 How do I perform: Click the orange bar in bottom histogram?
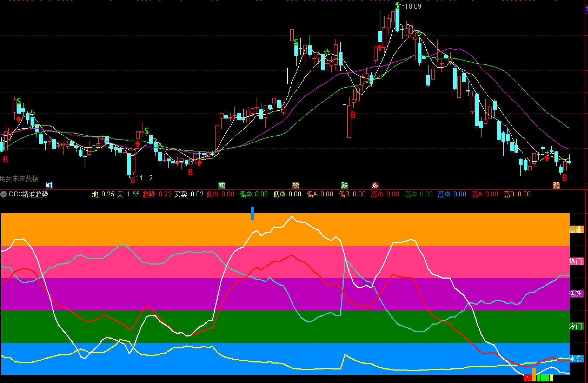534,374
